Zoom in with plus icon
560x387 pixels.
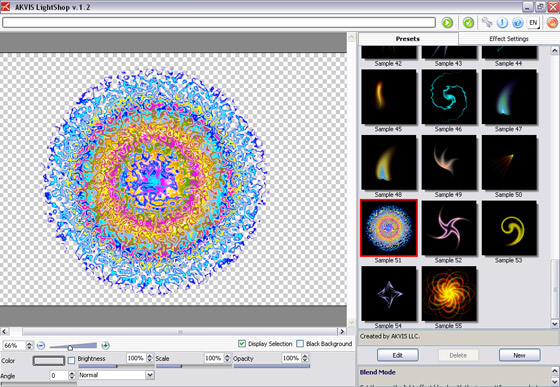click(105, 345)
